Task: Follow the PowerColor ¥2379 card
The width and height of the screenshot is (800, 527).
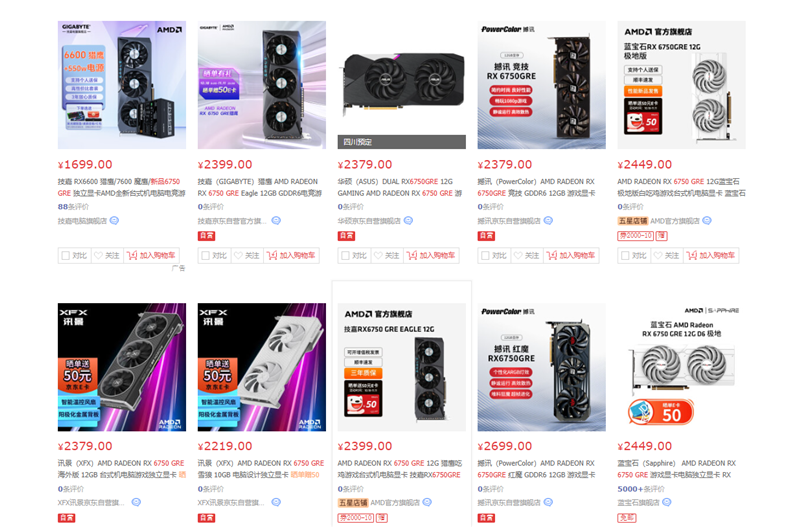Action: tap(524, 256)
